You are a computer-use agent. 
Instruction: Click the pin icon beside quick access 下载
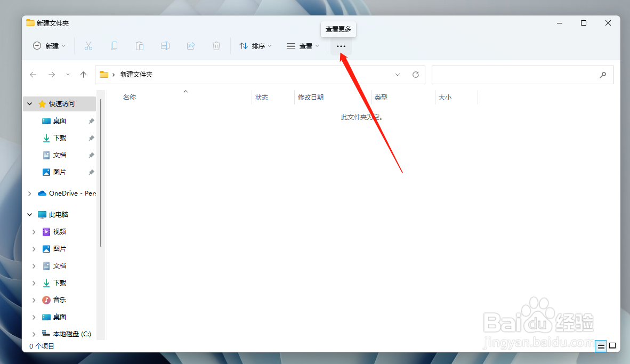pyautogui.click(x=91, y=138)
